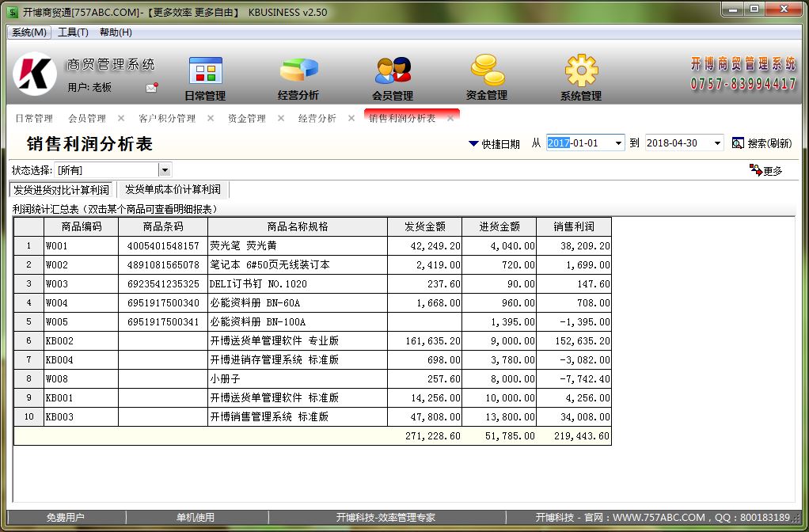This screenshot has height=532, width=809.
Task: Click status bar 单机使用 entry
Action: (x=196, y=518)
